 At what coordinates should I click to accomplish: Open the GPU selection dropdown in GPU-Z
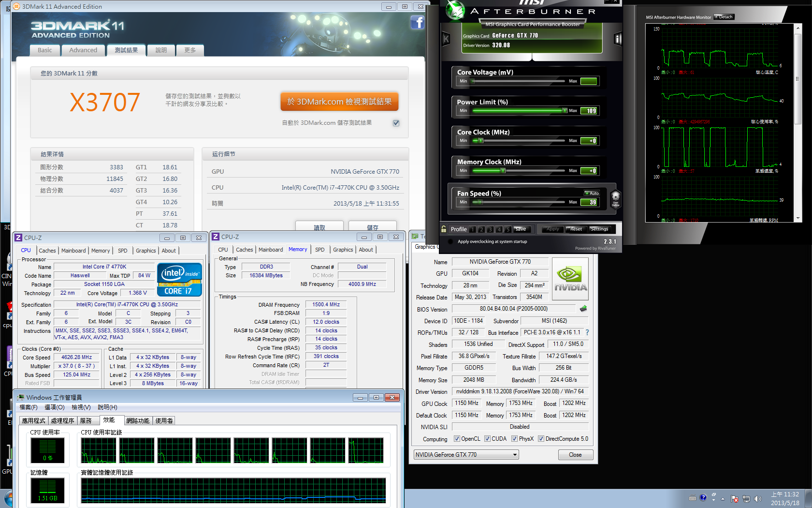click(x=466, y=455)
